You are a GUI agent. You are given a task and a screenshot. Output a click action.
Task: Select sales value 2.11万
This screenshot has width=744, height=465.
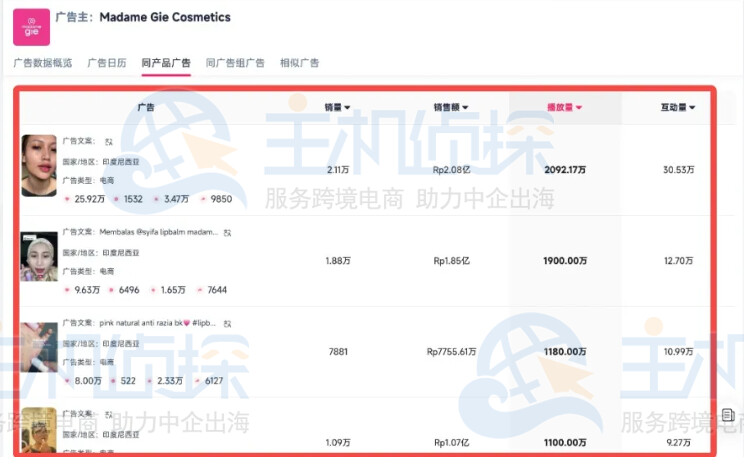click(x=338, y=169)
